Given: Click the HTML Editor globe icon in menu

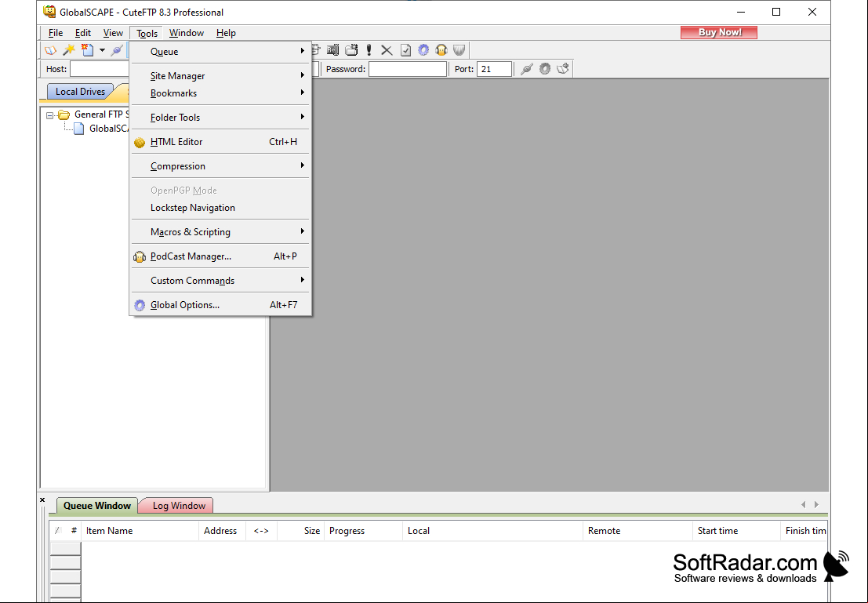Looking at the screenshot, I should tap(140, 142).
